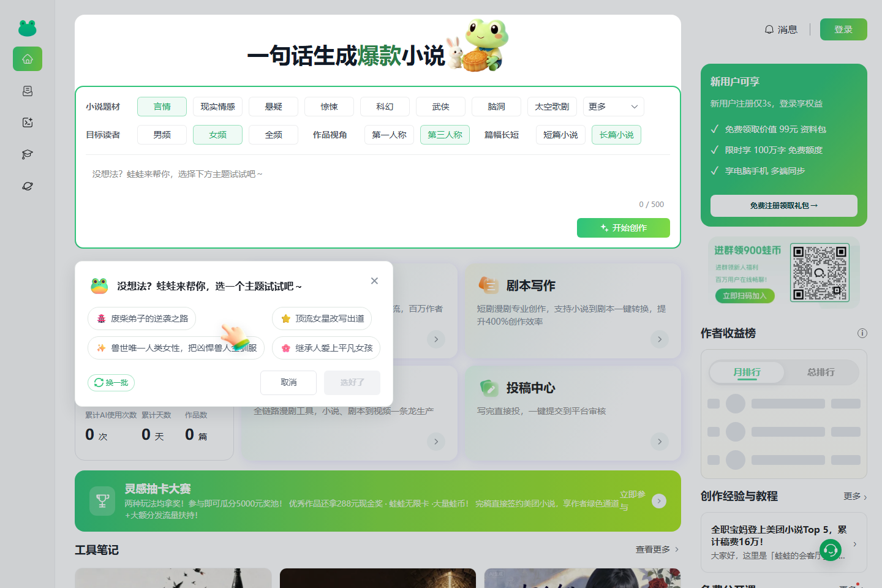Screen dimensions: 882x588
Task: Open the 灵感抽卡大赛 banner arrow
Action: click(659, 501)
